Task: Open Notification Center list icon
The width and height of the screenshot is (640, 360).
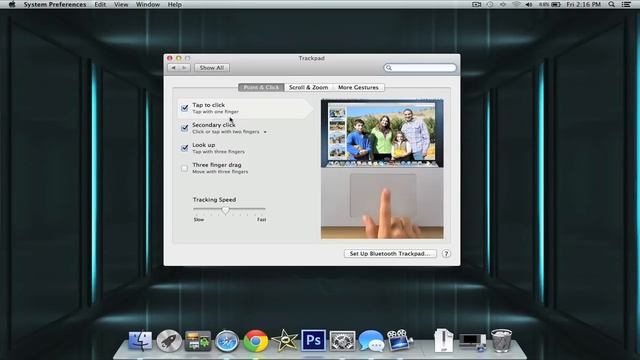Action: 626,4
